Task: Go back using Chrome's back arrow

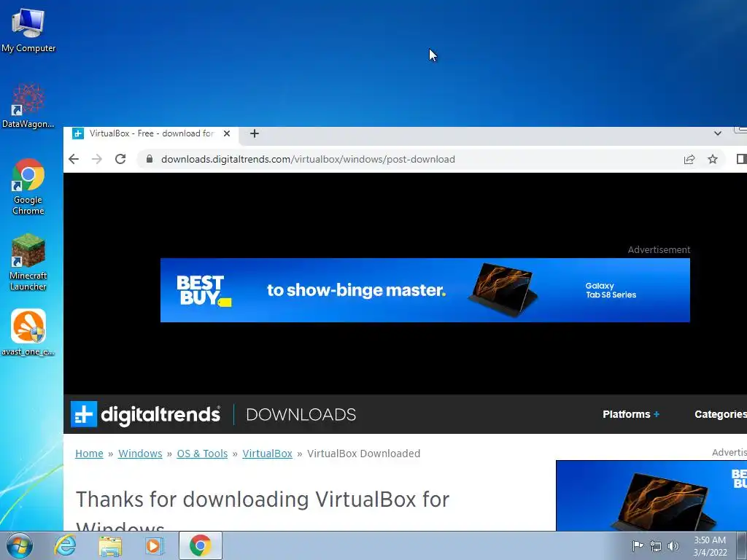Action: tap(74, 159)
